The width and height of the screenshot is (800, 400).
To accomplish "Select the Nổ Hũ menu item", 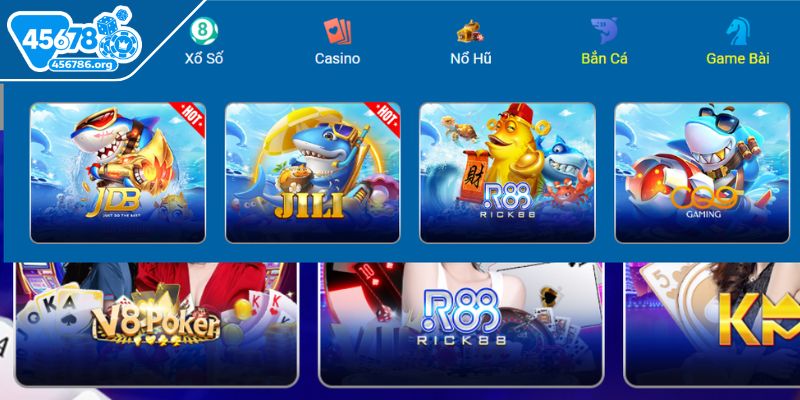I will tap(470, 59).
